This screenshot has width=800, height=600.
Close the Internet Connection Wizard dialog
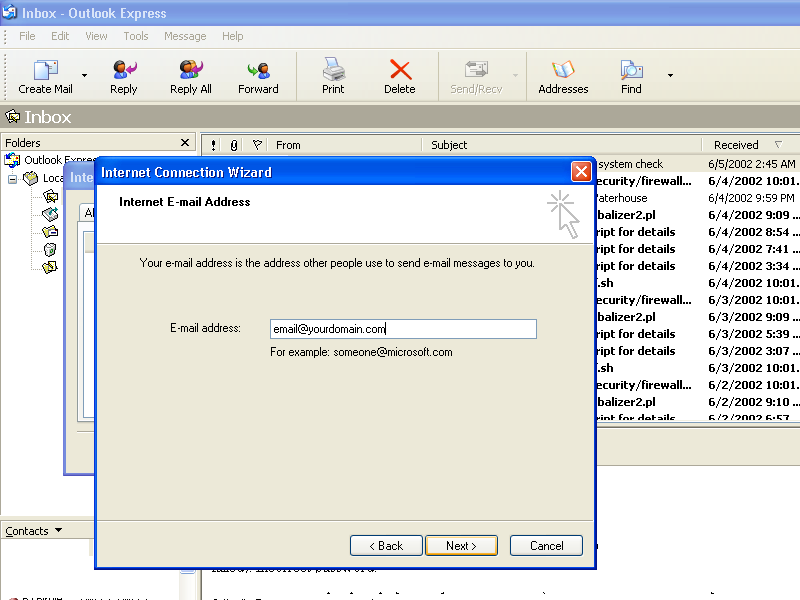pyautogui.click(x=581, y=172)
